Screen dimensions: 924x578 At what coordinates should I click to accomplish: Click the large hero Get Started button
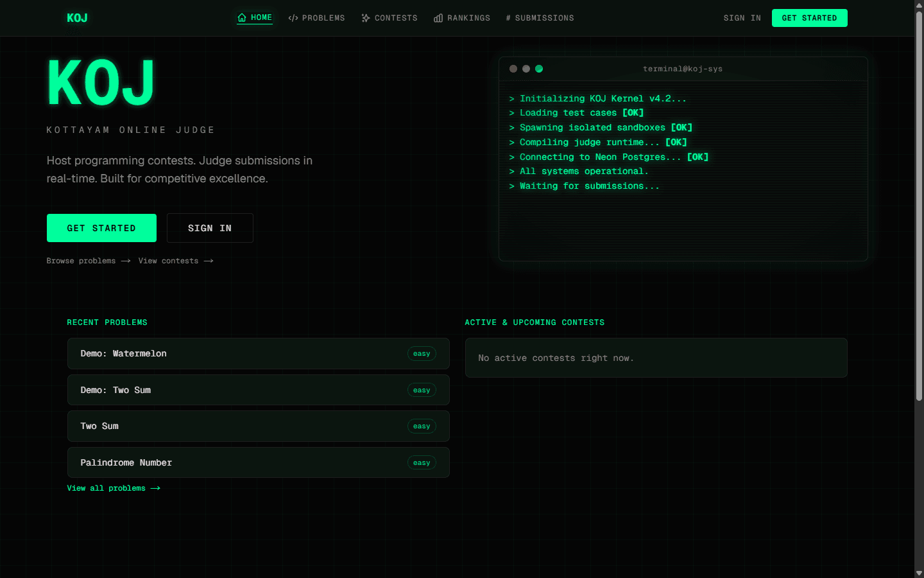101,228
